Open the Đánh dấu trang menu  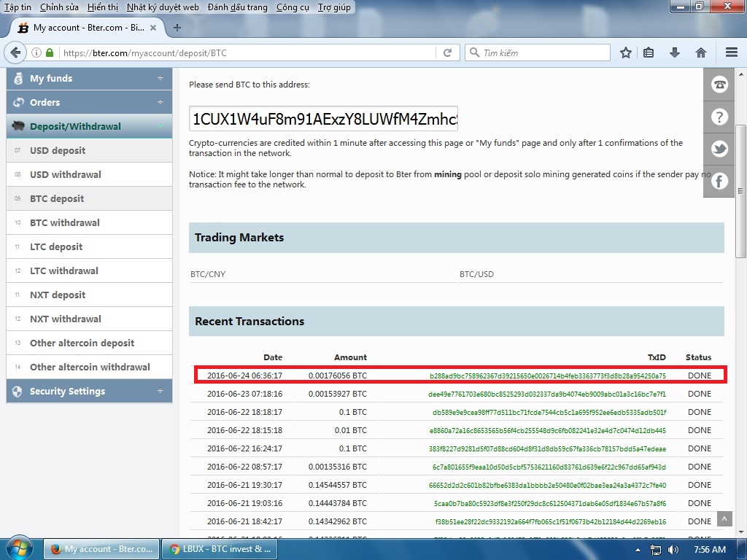237,7
